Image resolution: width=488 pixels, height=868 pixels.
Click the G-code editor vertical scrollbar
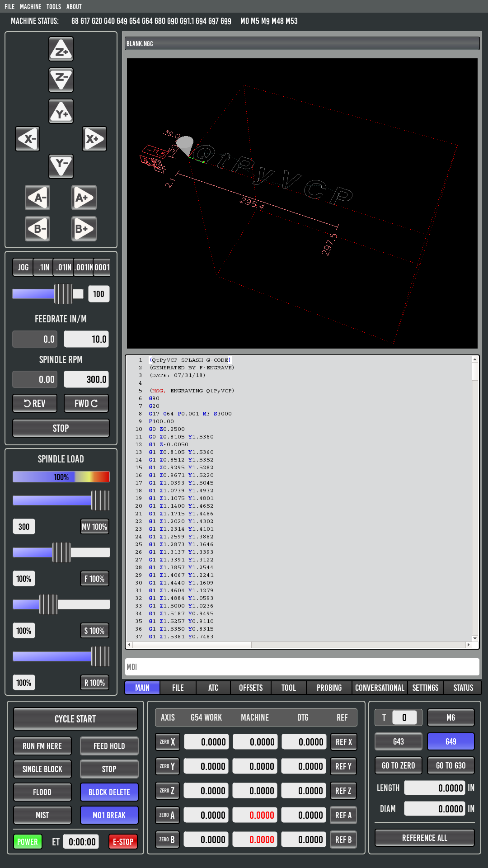[x=475, y=498]
